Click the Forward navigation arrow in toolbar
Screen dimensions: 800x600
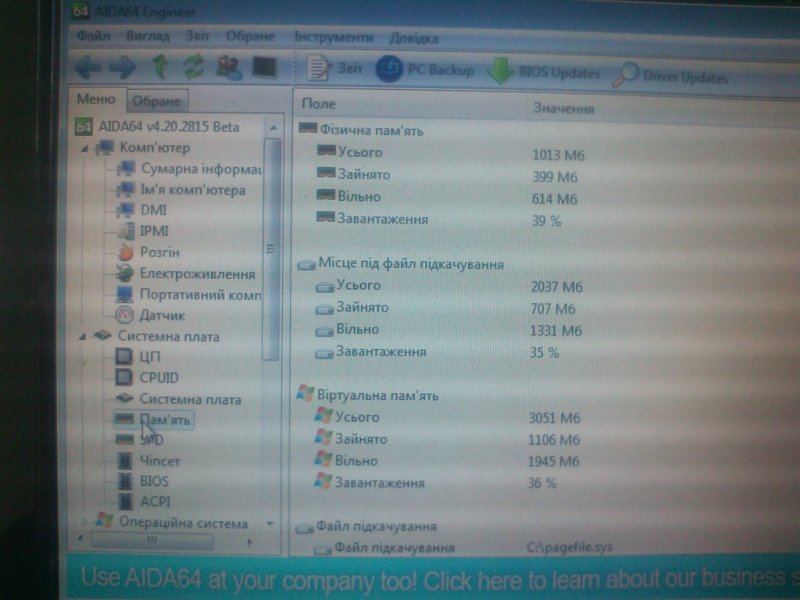(123, 68)
